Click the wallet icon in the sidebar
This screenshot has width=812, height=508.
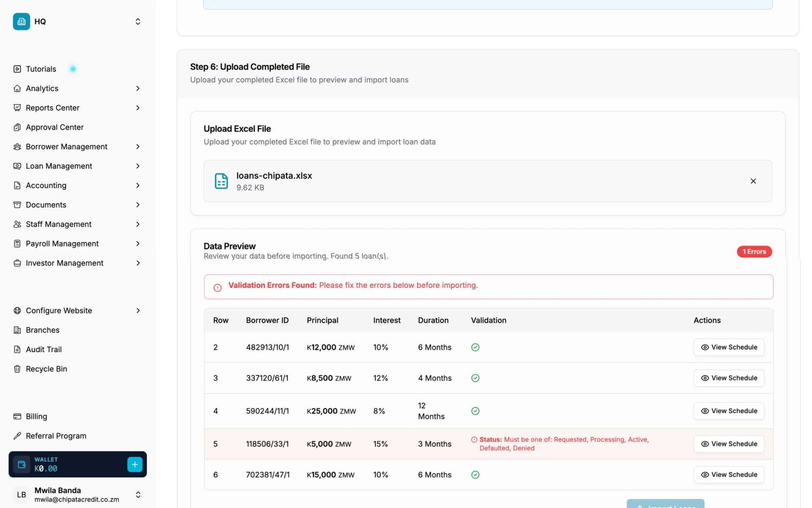click(22, 464)
